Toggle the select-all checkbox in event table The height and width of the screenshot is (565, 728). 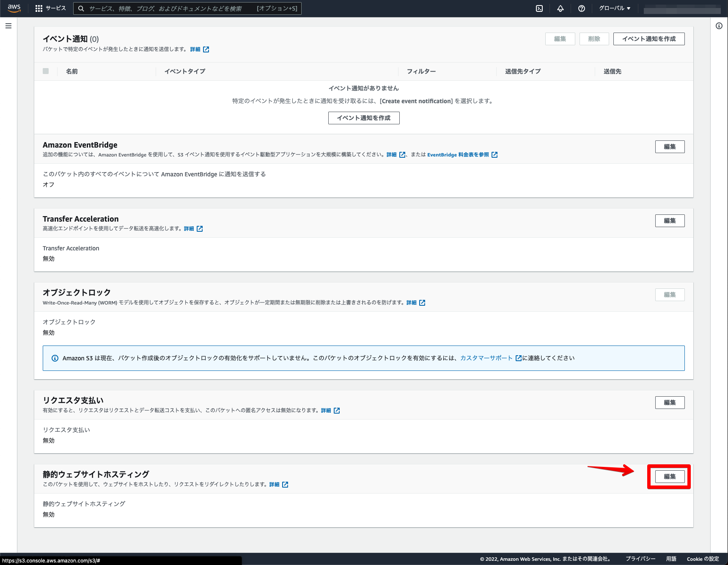(46, 71)
